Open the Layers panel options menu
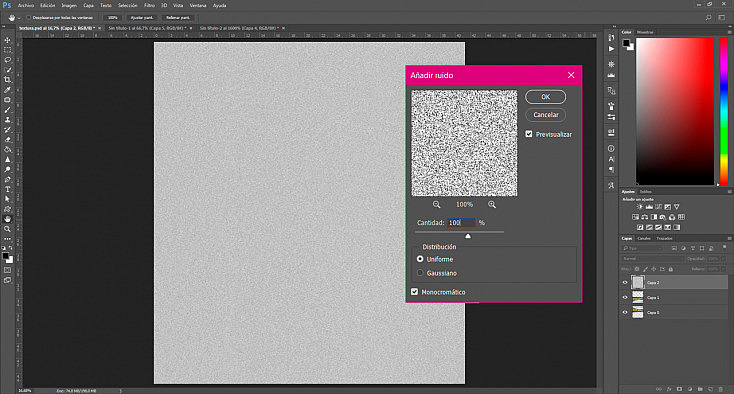The height and width of the screenshot is (394, 734). 729,238
